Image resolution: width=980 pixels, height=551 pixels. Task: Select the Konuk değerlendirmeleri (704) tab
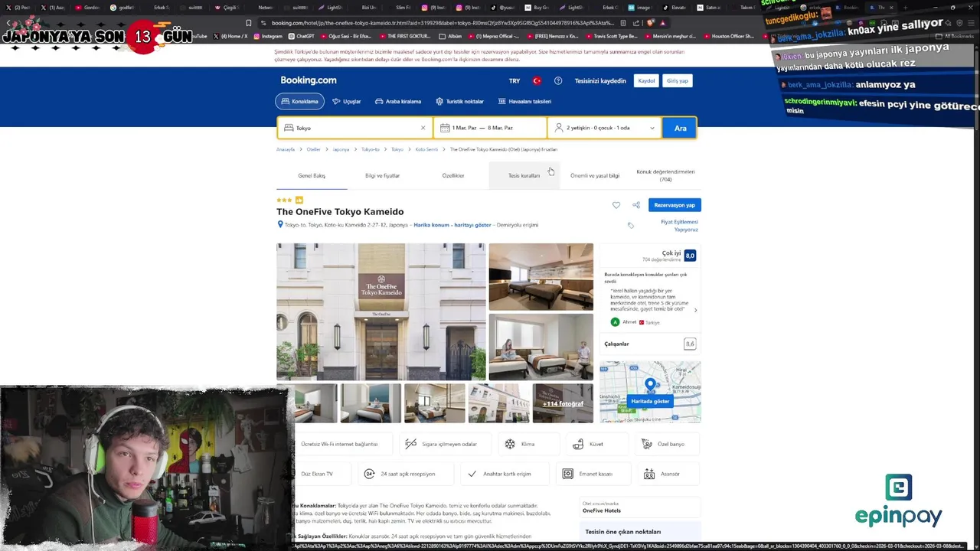pyautogui.click(x=665, y=176)
